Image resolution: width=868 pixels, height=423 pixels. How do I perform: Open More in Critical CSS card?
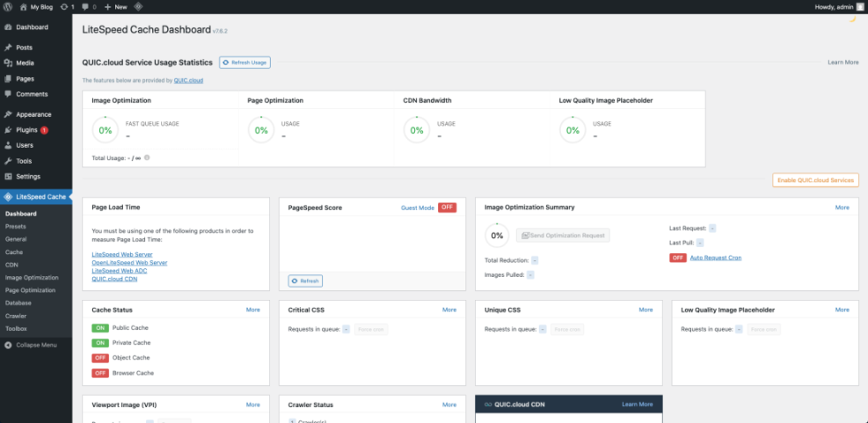point(449,310)
